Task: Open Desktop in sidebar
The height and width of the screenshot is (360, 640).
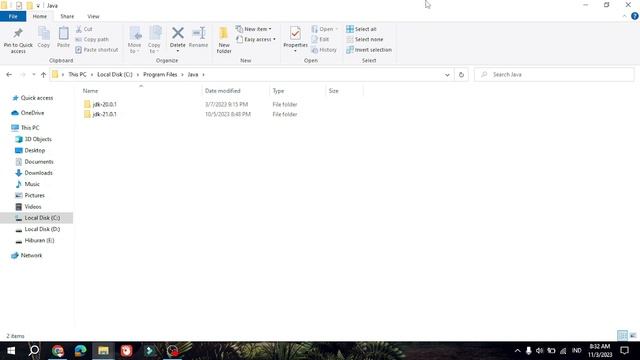Action: 30,150
